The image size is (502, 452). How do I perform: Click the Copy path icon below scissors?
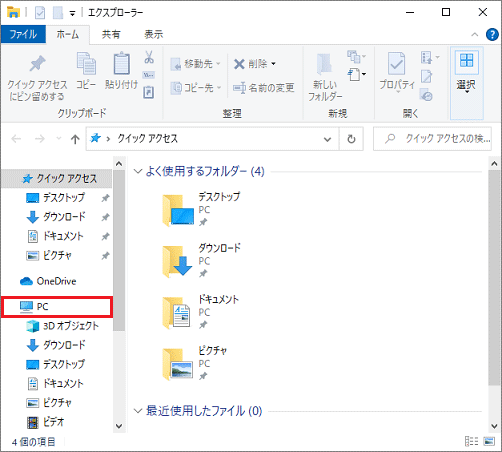click(149, 75)
